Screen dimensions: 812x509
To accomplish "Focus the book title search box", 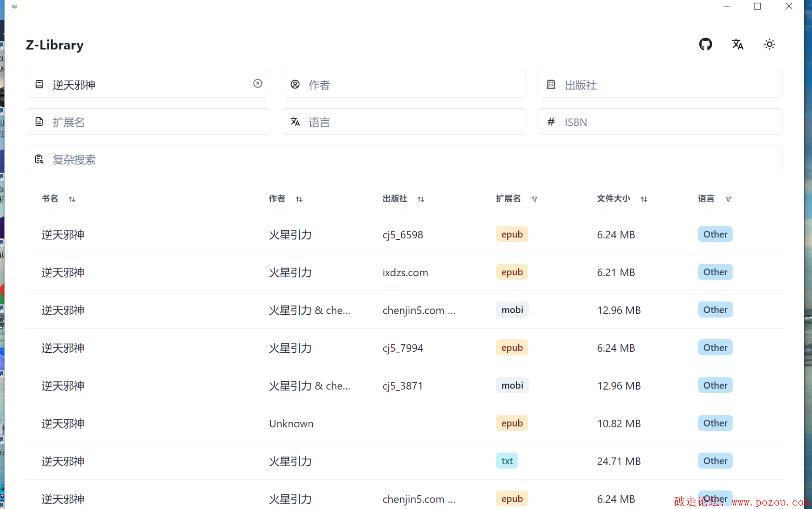I will [x=148, y=84].
